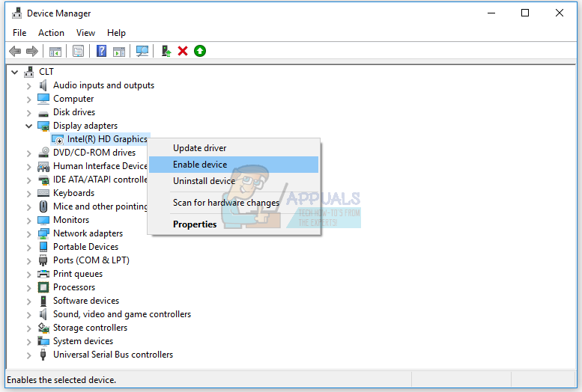582x392 pixels.
Task: Click the Storage controllers category icon
Action: click(43, 328)
